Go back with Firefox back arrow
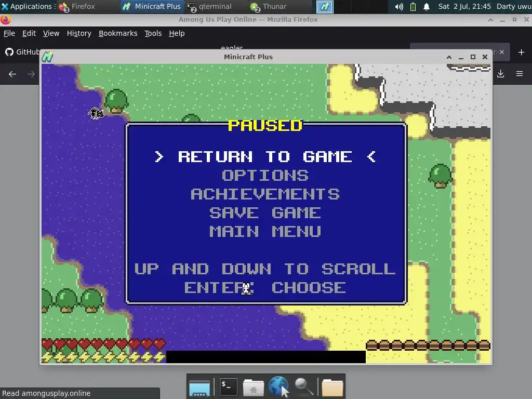This screenshot has height=399, width=532. pos(12,74)
